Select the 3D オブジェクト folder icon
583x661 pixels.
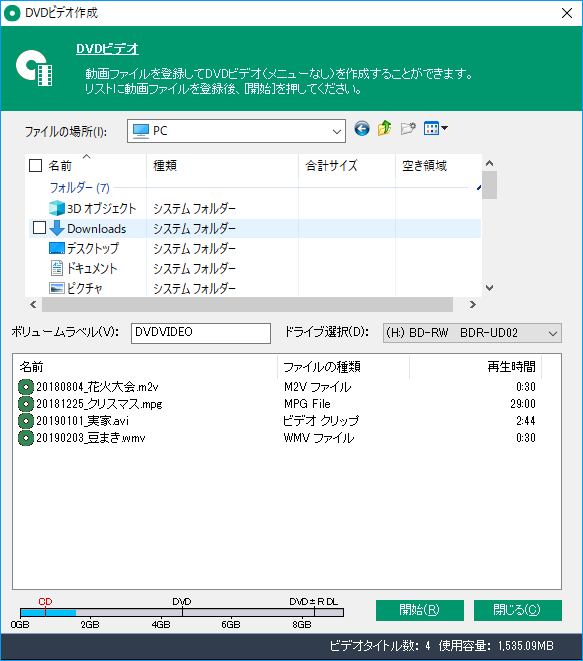coord(57,208)
